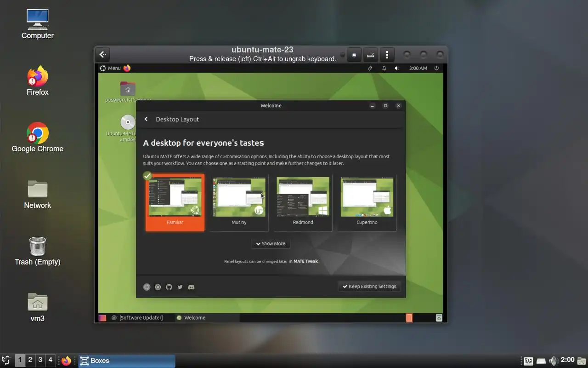Choose the Redmond desktop layout

(x=303, y=202)
